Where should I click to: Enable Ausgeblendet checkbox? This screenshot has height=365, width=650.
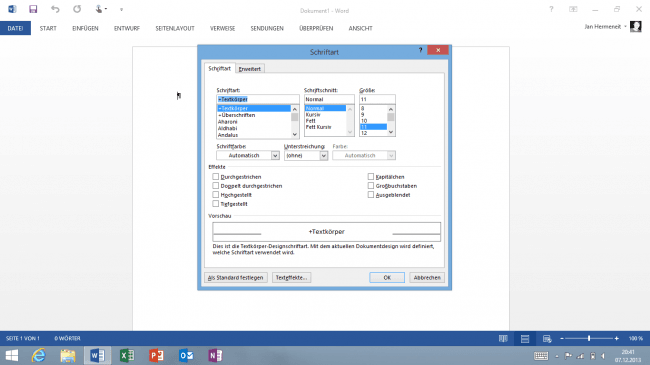point(371,195)
